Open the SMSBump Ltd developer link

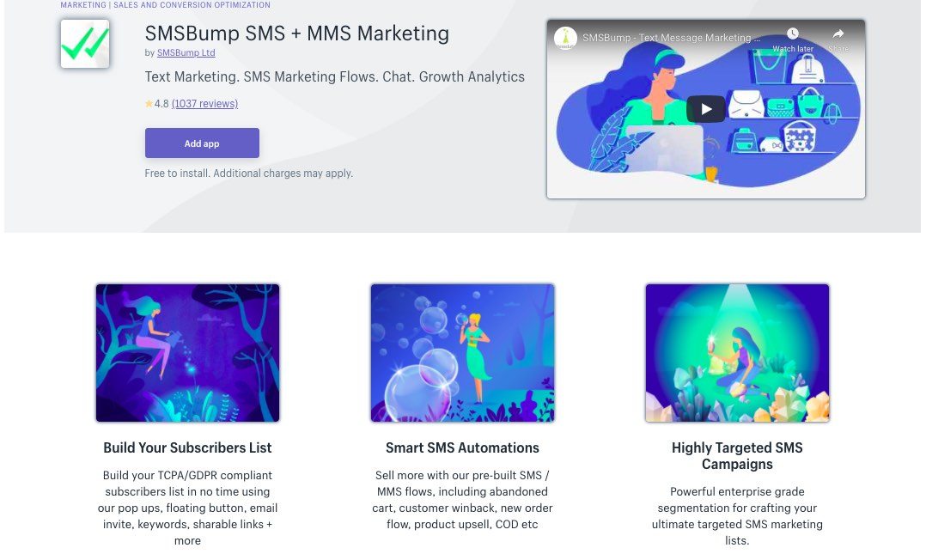186,52
